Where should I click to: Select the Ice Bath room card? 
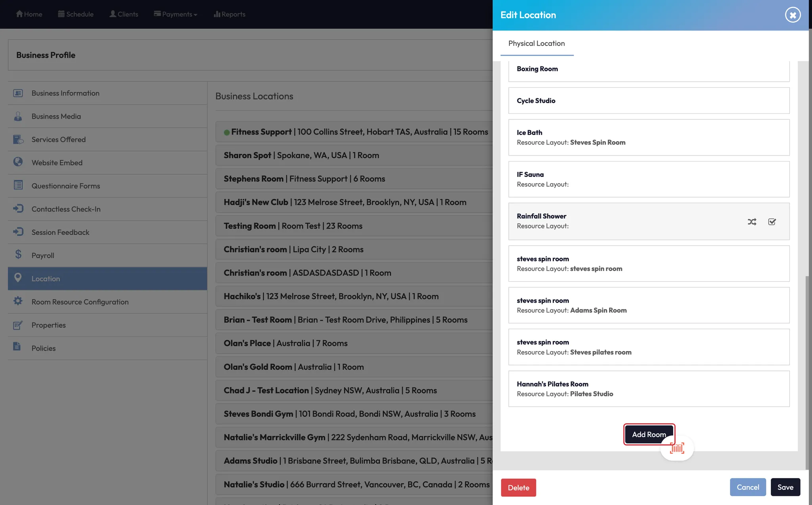point(649,137)
